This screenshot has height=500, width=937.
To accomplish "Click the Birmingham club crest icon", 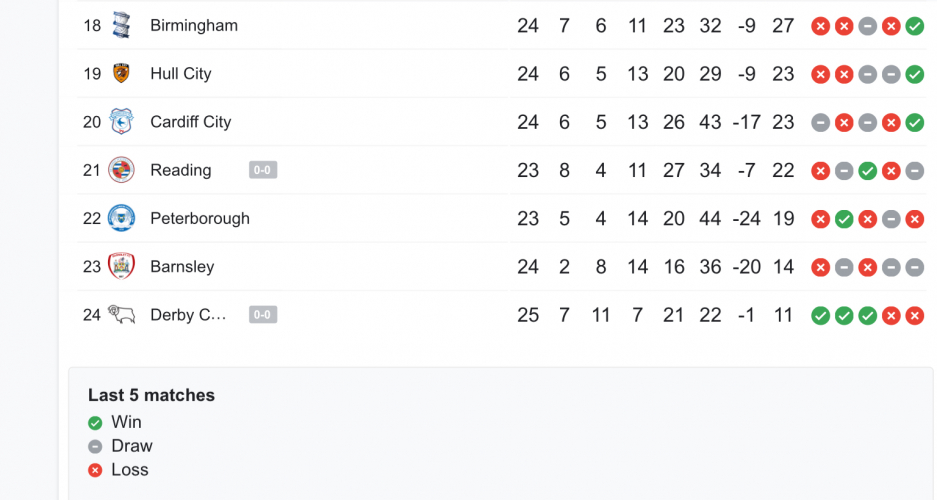I will point(122,25).
